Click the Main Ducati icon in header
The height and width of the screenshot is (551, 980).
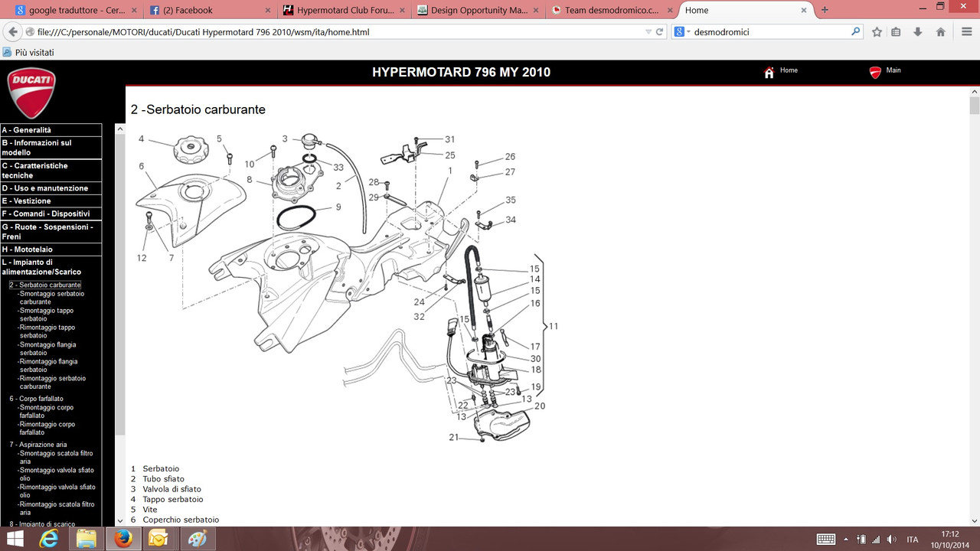click(875, 73)
